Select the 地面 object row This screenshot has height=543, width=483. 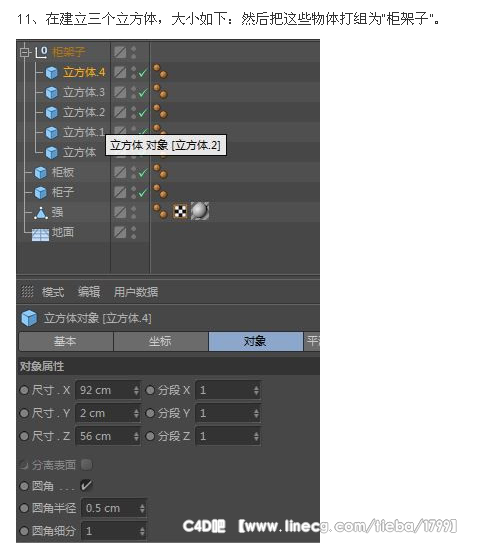click(x=63, y=232)
